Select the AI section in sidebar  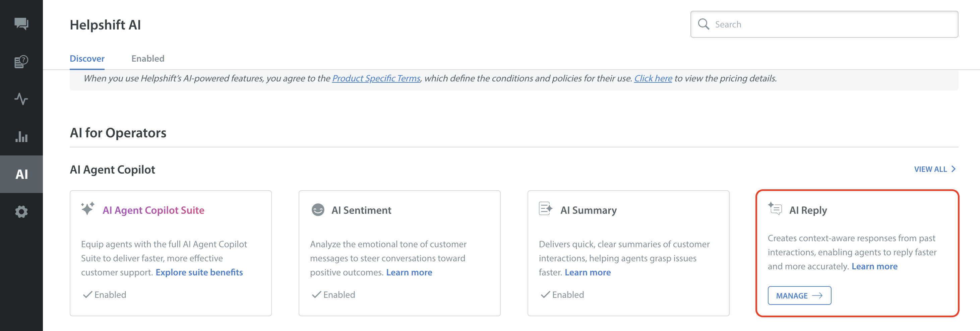click(21, 174)
